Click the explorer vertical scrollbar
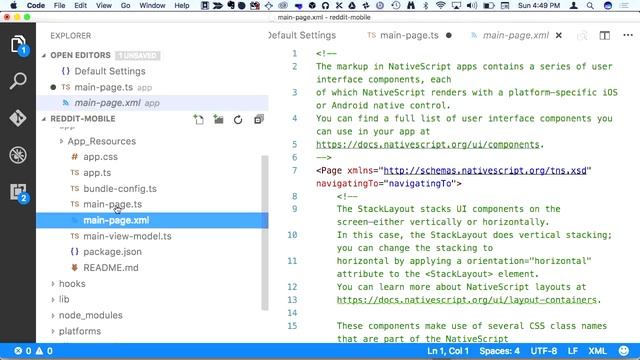The width and height of the screenshot is (640, 360). (265, 233)
